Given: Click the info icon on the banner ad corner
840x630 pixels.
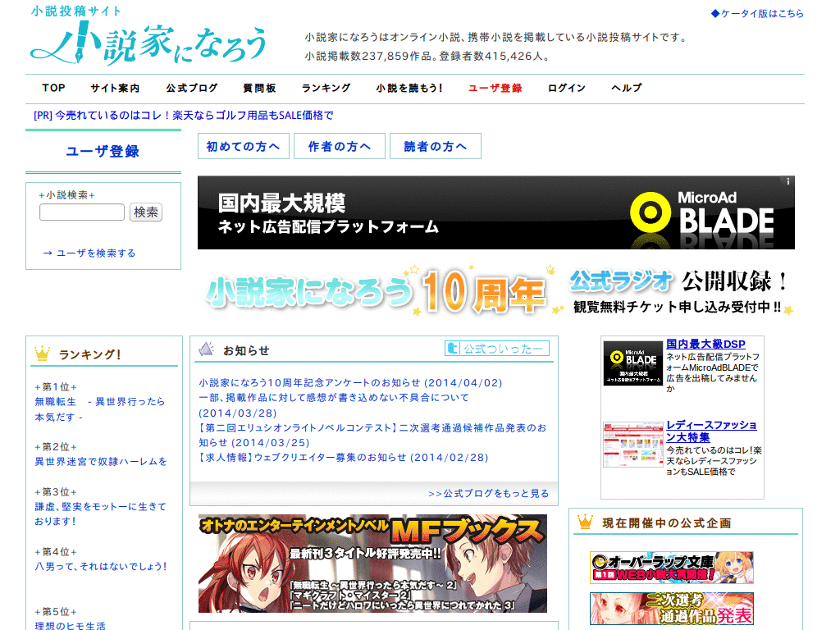Looking at the screenshot, I should pos(788,180).
